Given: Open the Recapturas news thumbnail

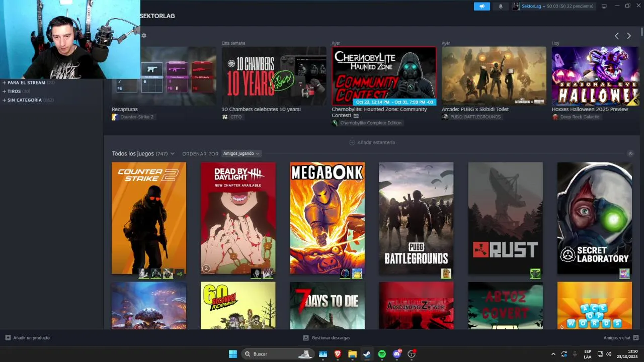Looking at the screenshot, I should pos(164,76).
